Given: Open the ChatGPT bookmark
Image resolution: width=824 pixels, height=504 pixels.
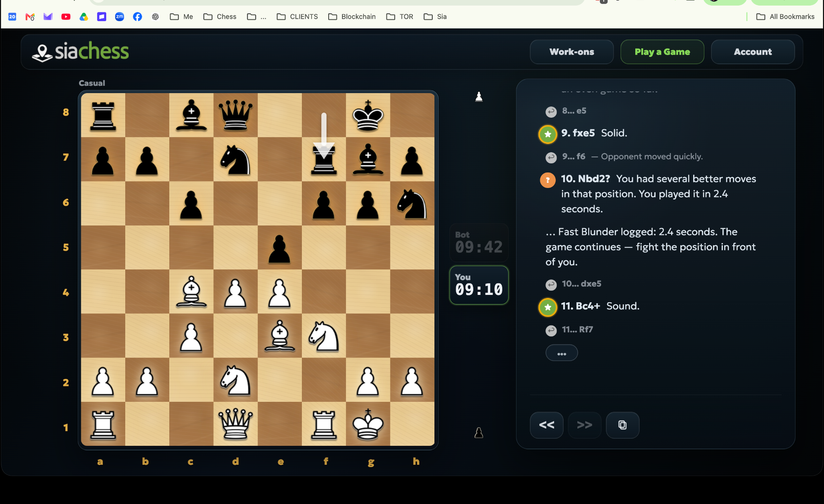Looking at the screenshot, I should point(155,16).
